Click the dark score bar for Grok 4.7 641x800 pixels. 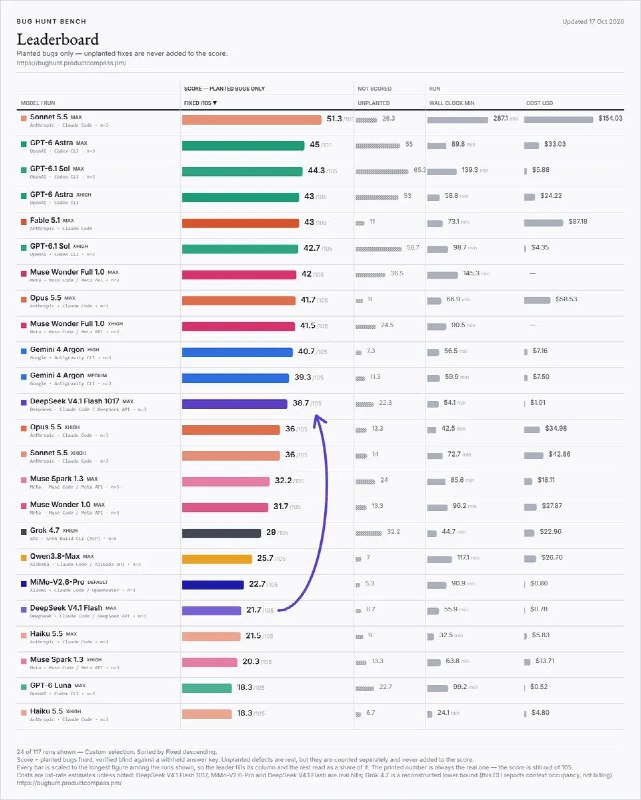(x=221, y=533)
